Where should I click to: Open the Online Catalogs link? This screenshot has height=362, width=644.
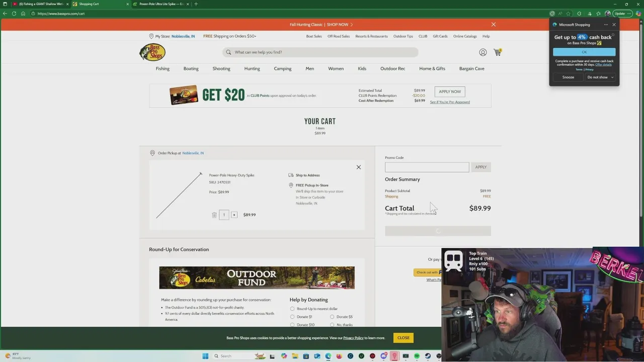[465, 36]
